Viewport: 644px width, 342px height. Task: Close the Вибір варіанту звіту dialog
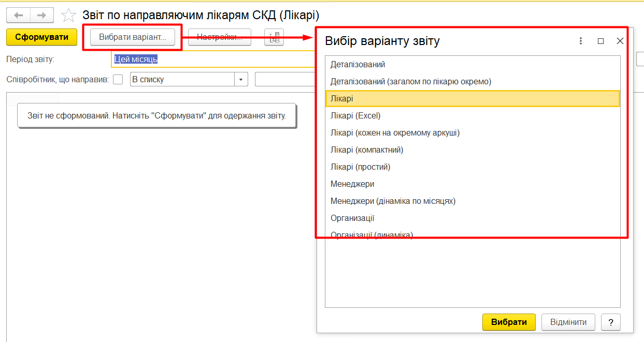click(620, 41)
